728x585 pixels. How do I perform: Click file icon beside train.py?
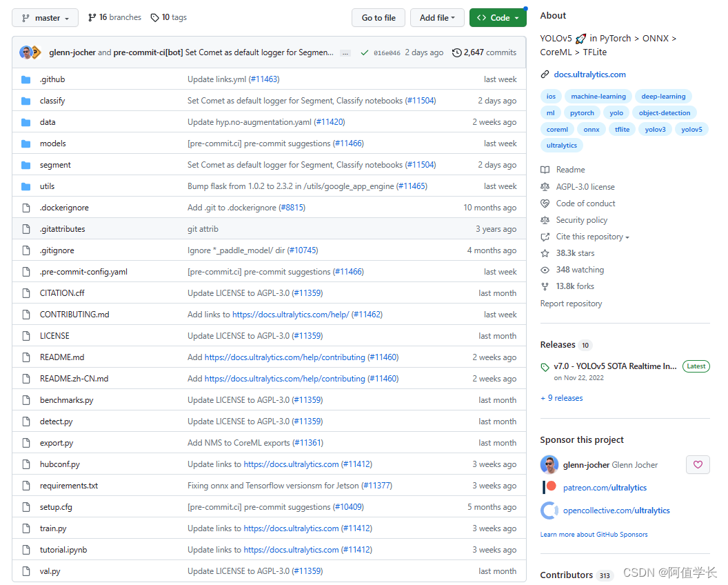[x=26, y=528]
